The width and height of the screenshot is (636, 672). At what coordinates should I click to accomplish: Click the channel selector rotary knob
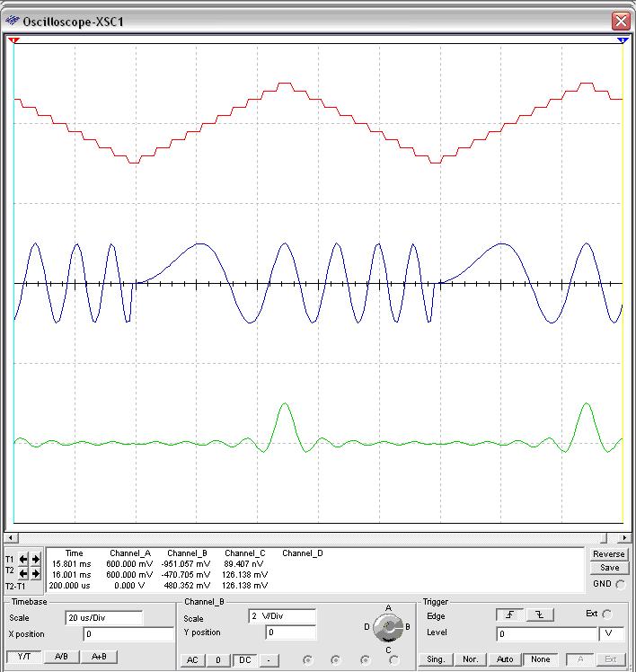tap(388, 628)
